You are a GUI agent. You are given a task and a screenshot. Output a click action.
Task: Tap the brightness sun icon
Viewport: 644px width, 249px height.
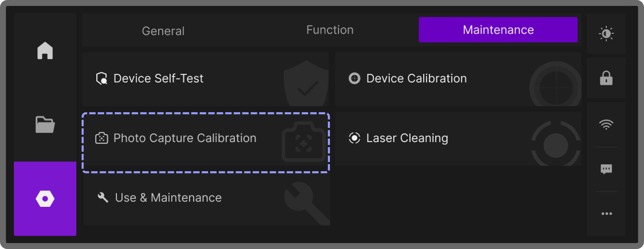[x=606, y=34]
